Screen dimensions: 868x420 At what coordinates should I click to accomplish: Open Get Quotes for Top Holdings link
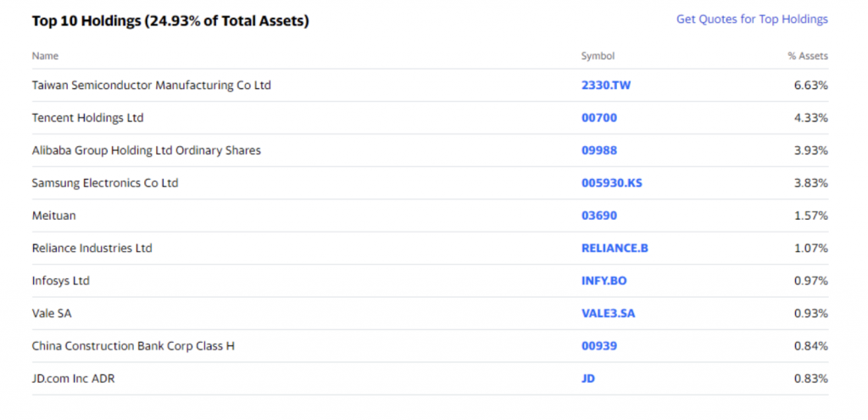pos(752,20)
